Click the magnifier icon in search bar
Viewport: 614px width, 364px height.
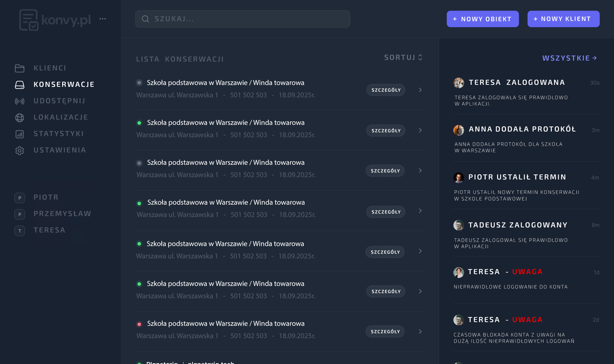[145, 19]
